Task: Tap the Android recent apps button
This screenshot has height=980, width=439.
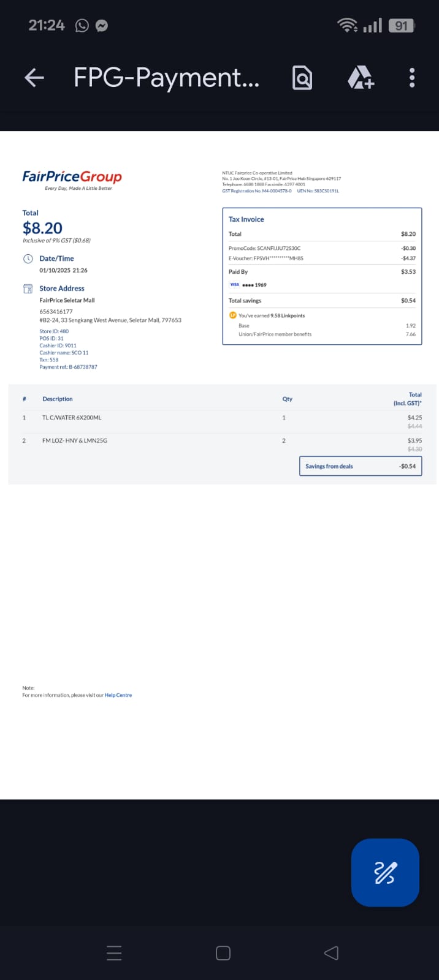Action: tap(114, 953)
